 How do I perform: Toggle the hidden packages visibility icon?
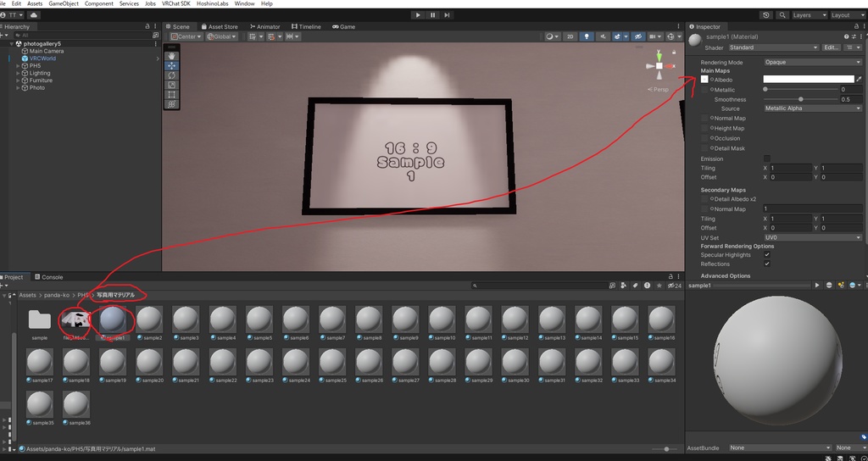pos(674,286)
